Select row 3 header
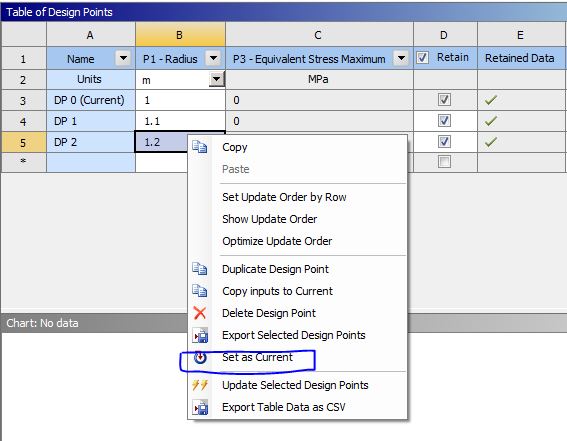 pos(24,100)
